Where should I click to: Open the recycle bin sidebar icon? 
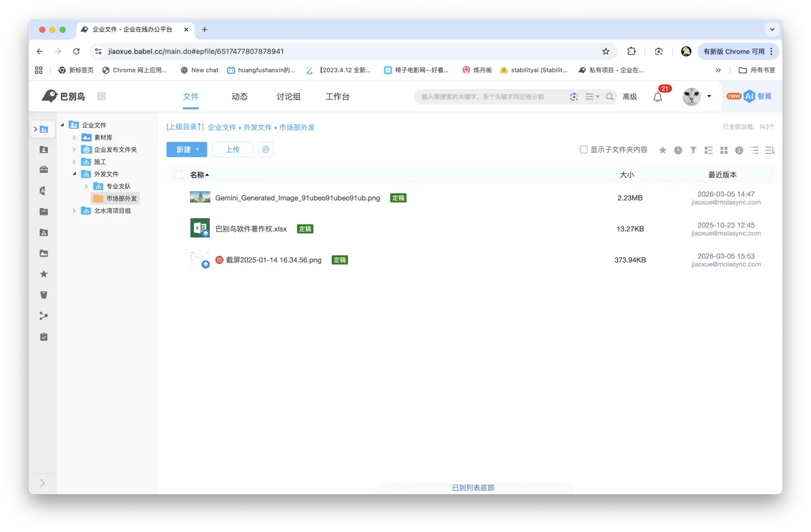pyautogui.click(x=43, y=295)
